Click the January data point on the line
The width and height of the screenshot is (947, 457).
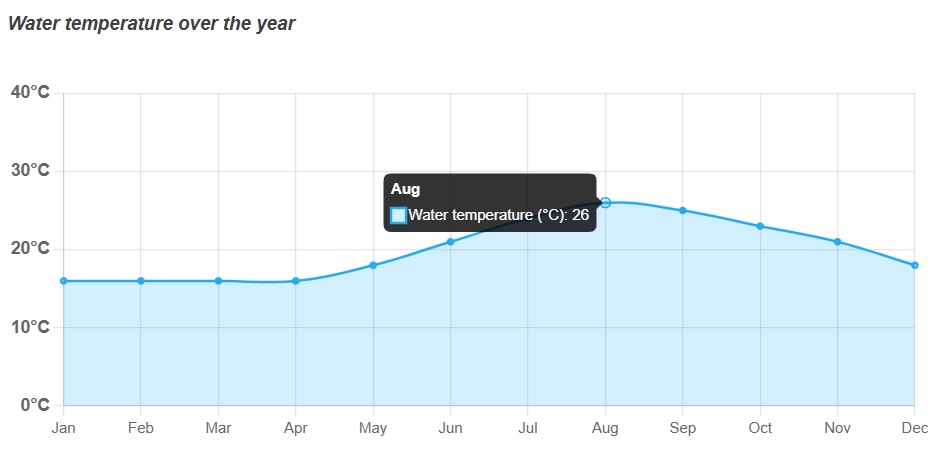point(63,281)
